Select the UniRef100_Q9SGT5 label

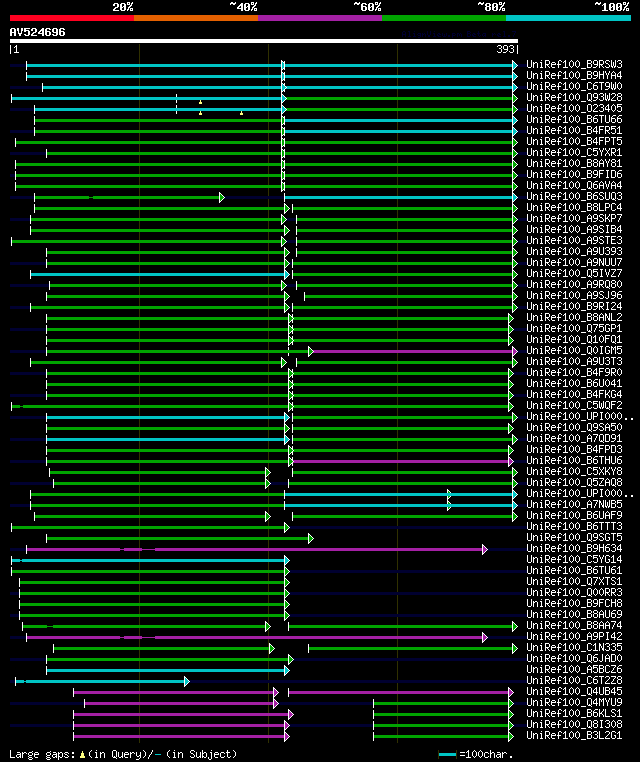click(574, 537)
